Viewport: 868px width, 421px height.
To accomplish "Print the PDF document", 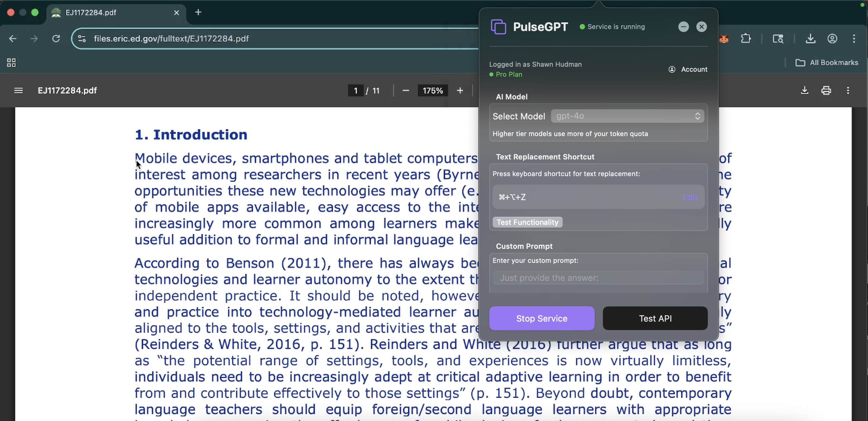I will pos(826,90).
